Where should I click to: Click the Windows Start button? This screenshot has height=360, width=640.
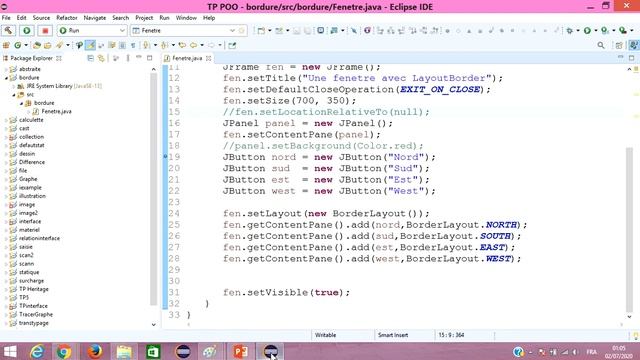10,351
